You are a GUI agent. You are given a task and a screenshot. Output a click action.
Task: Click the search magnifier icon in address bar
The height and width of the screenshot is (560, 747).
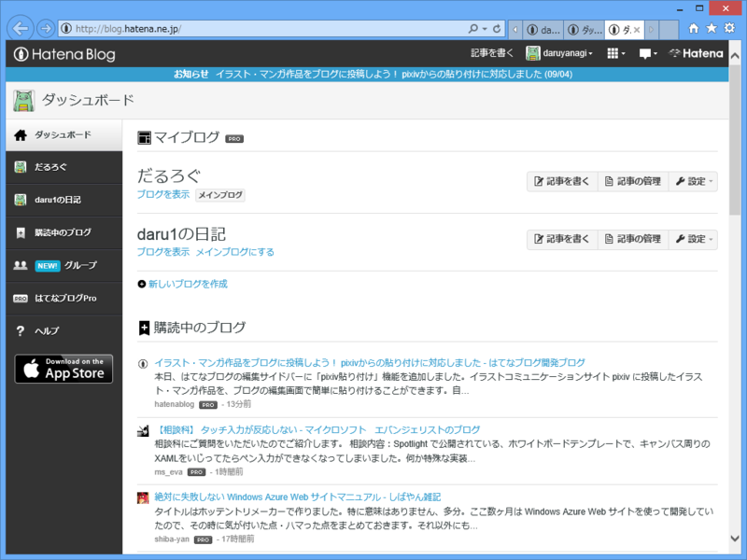click(x=473, y=29)
